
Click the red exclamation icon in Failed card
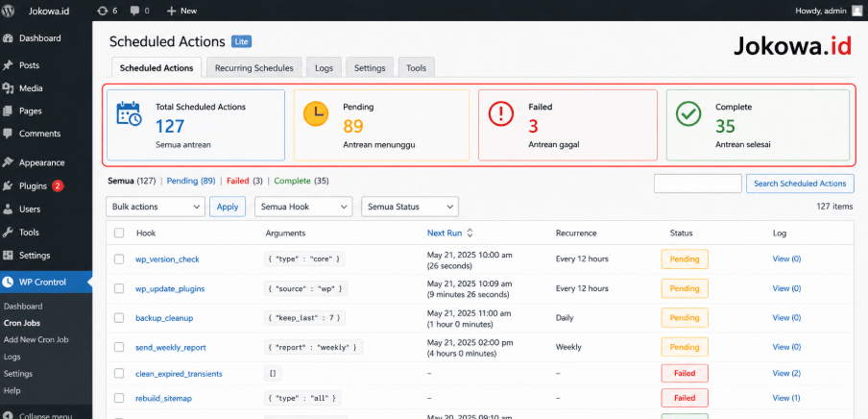point(501,113)
